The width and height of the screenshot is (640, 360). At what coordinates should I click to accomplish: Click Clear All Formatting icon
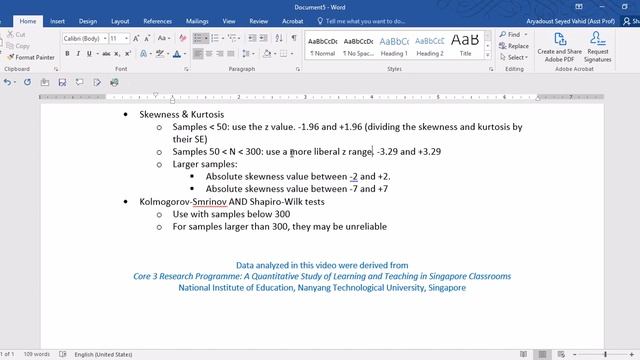(182, 38)
